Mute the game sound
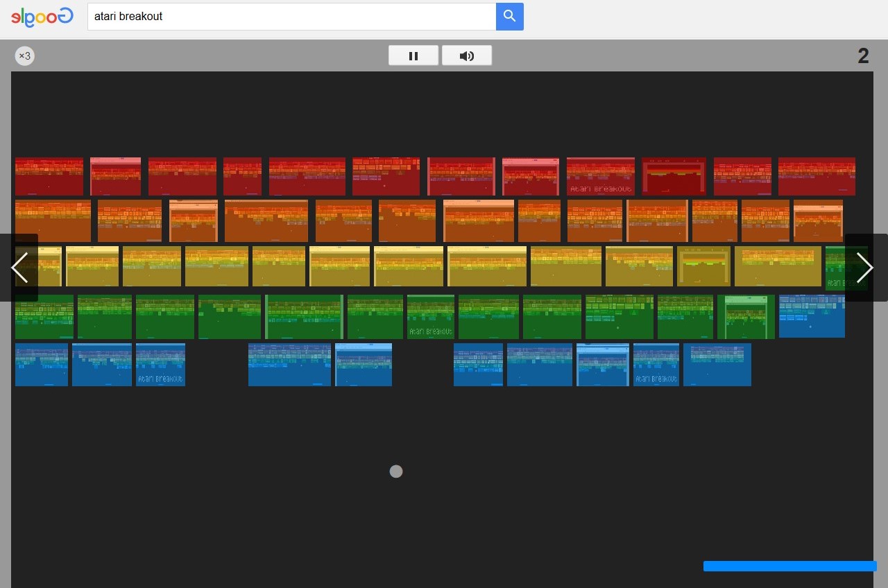Image resolution: width=888 pixels, height=588 pixels. tap(467, 55)
